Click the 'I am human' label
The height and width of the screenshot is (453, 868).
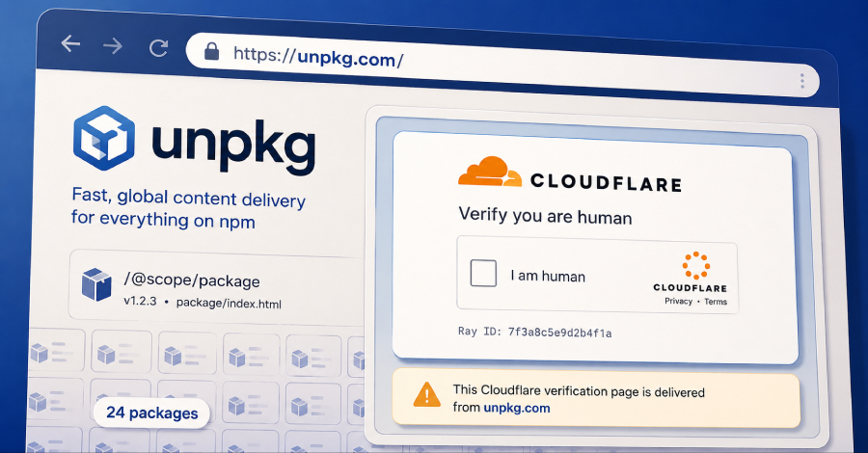(x=548, y=276)
